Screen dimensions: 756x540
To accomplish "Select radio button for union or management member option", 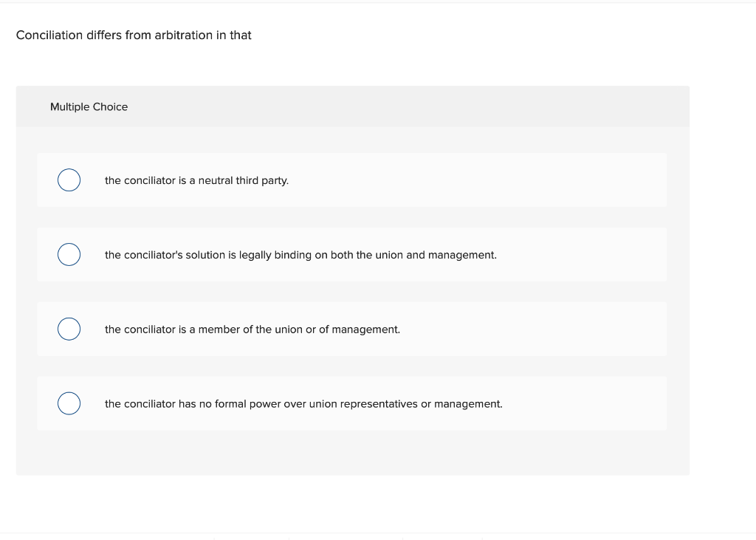I will (x=69, y=329).
